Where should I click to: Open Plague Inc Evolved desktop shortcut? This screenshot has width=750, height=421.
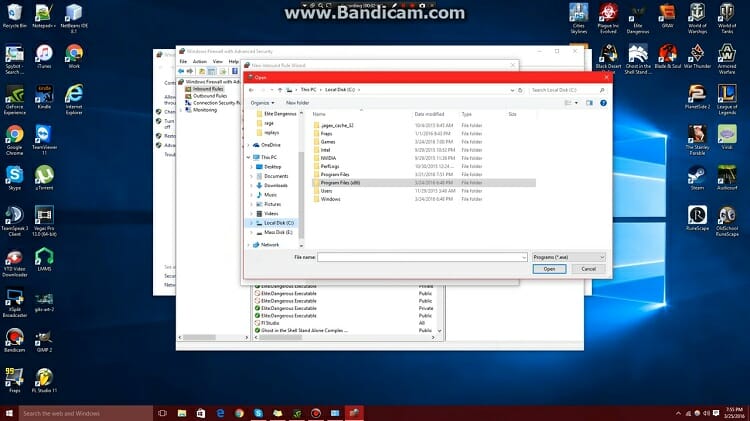608,18
